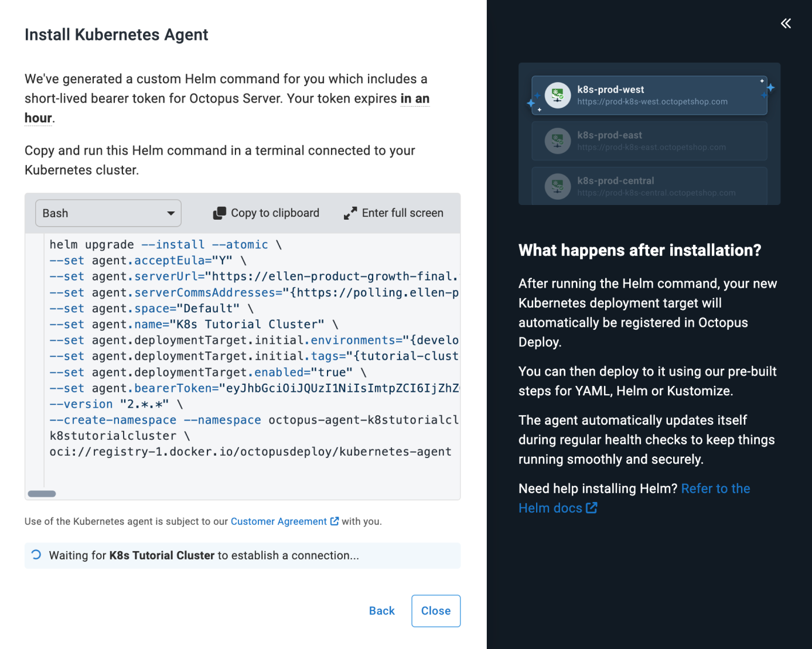The image size is (812, 649).
Task: Open Refer to the Helm docs link
Action: pos(634,498)
